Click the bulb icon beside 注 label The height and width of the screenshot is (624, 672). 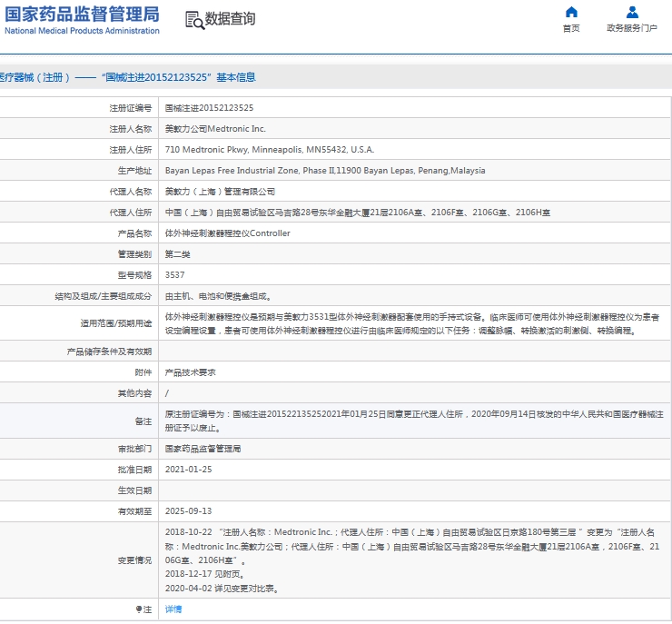tap(138, 609)
